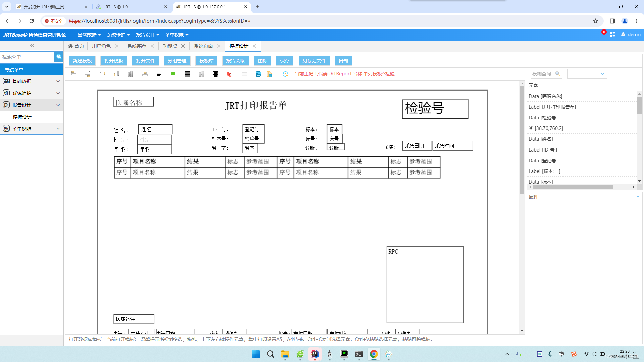Click the blue refresh-history icon
The height and width of the screenshot is (362, 644).
pos(285,74)
